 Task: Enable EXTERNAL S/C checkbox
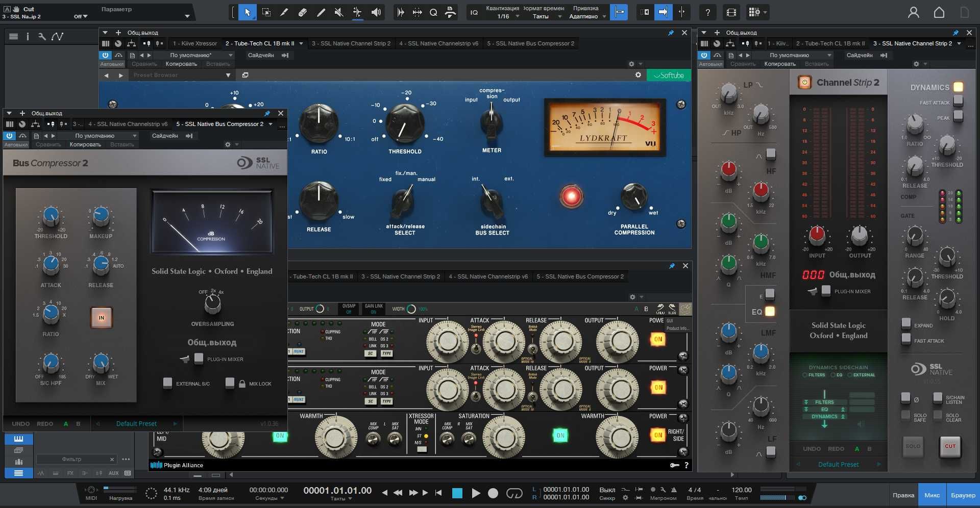click(x=167, y=383)
